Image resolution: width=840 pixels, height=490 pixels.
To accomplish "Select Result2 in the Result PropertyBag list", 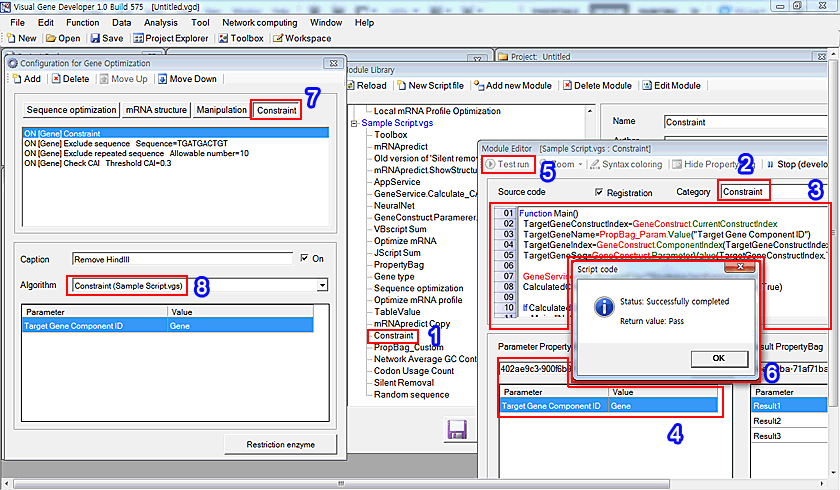I will (x=789, y=421).
